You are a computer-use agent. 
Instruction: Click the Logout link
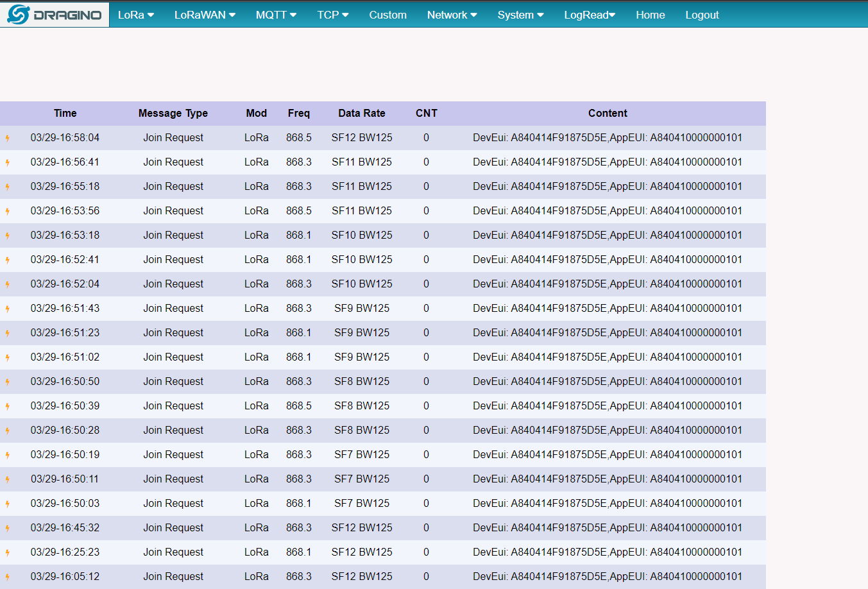click(702, 15)
